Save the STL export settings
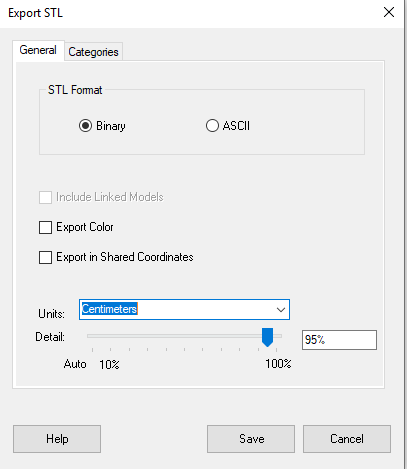Screen dimensions: 407x469 point(251,439)
